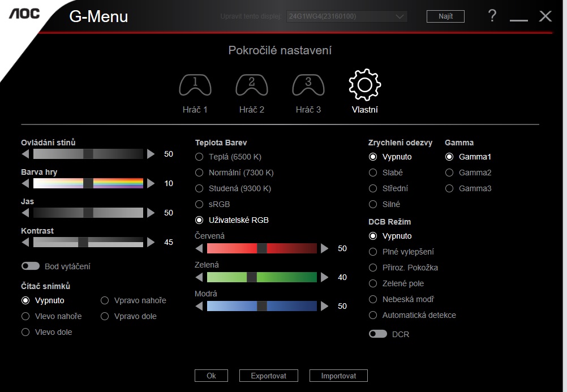
Task: Set DCB Režim to Plné vylepšení
Action: 401,252
